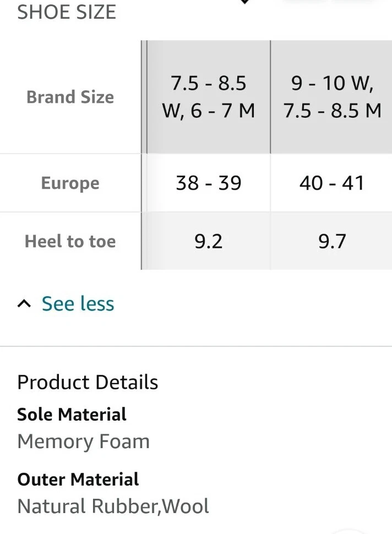Screen dimensions: 392x534
Task: Select the 9.7 heel to toe value
Action: (332, 241)
